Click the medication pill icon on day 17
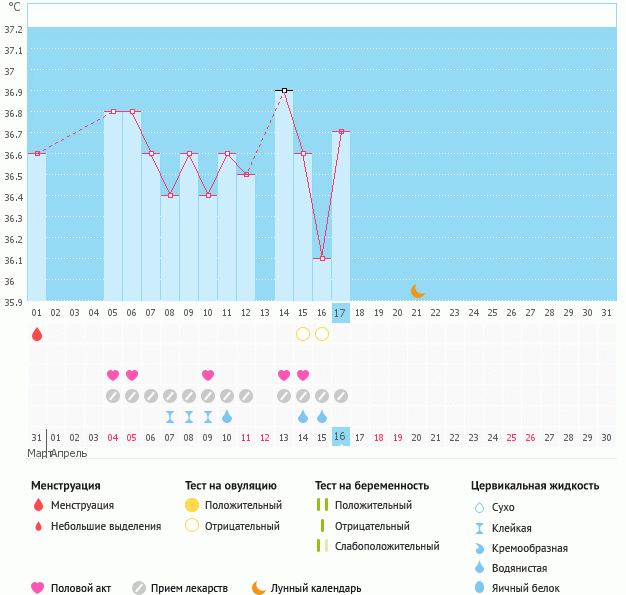The height and width of the screenshot is (595, 626). (341, 396)
